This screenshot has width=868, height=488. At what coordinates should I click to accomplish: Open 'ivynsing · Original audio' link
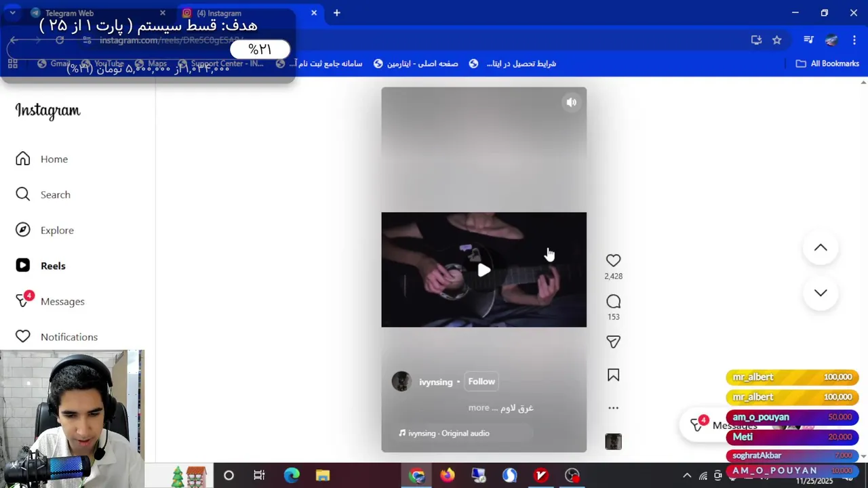click(x=444, y=433)
